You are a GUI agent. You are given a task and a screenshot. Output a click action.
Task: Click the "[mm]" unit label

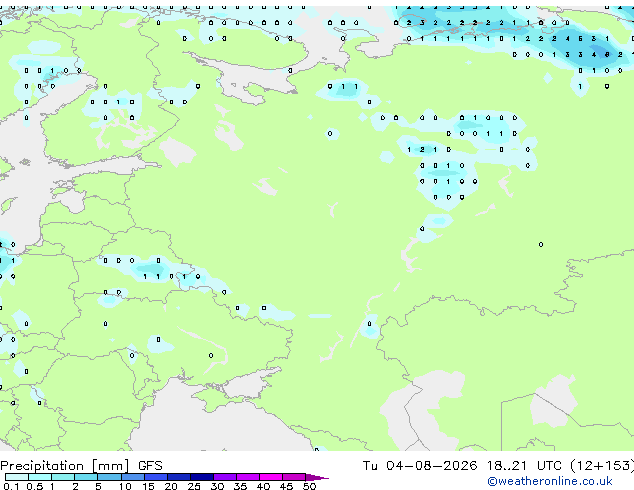110,466
